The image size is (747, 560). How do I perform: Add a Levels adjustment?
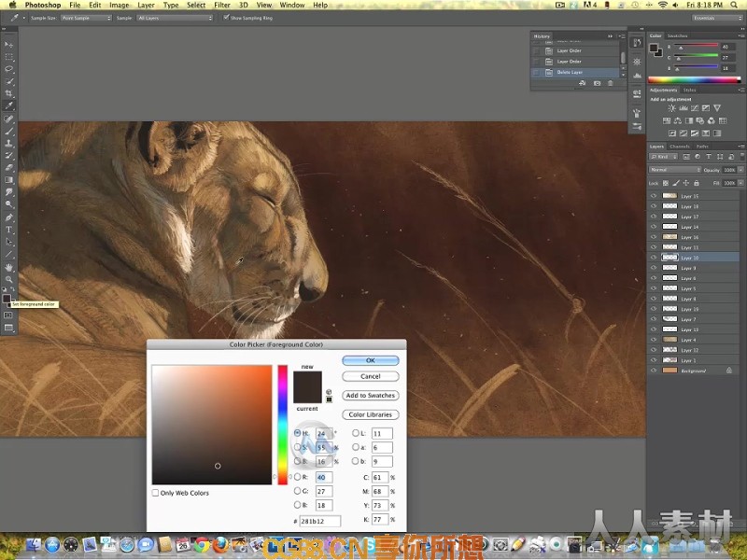(684, 108)
